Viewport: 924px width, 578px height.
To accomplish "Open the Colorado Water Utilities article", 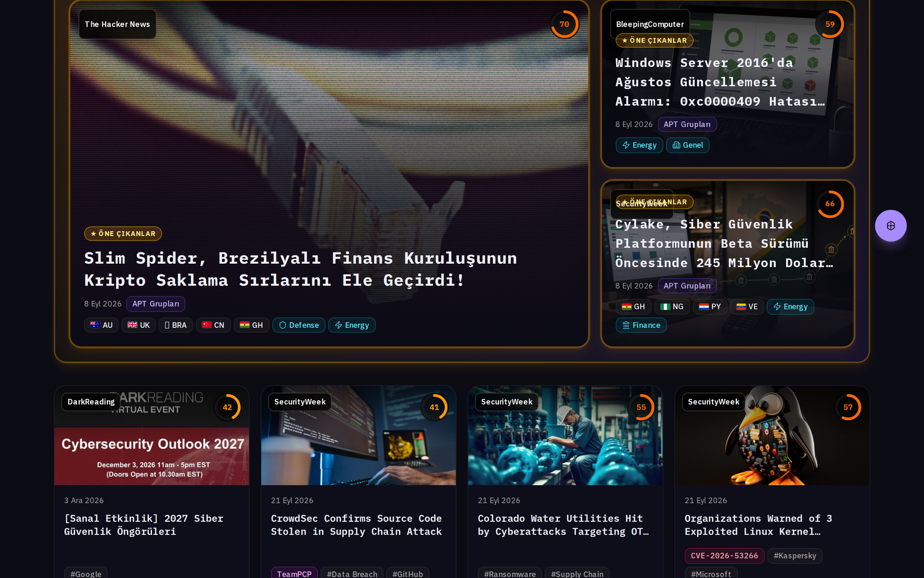I will (563, 525).
